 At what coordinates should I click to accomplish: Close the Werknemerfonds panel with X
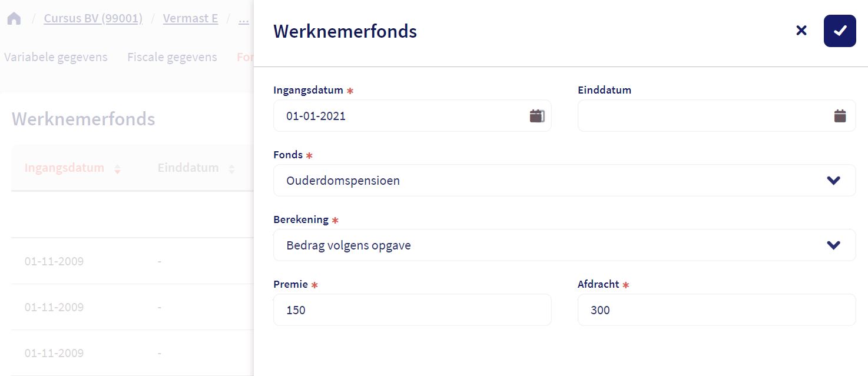tap(801, 31)
